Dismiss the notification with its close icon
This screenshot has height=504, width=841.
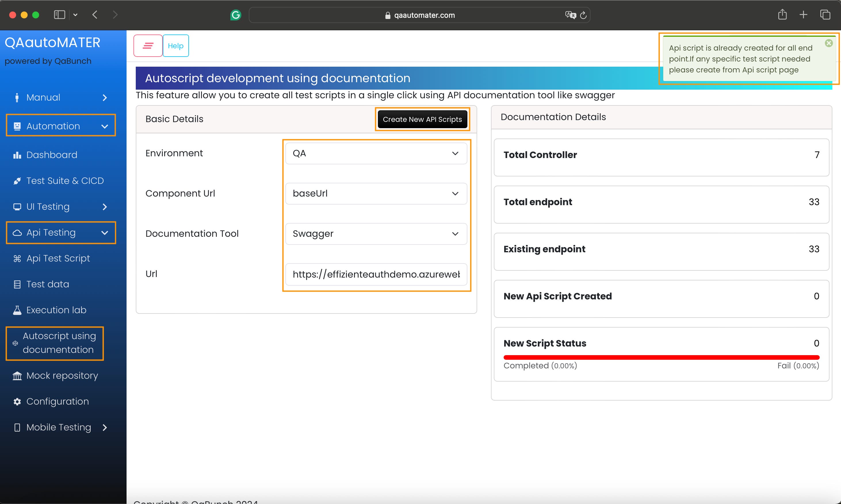click(828, 43)
